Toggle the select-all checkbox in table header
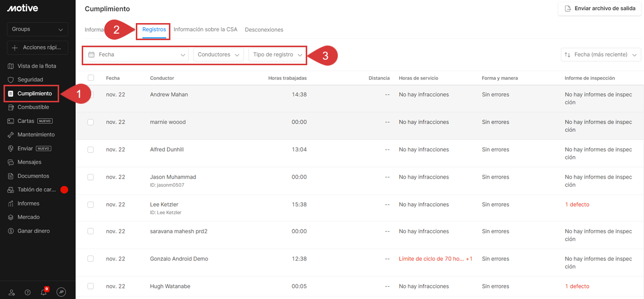The image size is (644, 299). tap(91, 78)
